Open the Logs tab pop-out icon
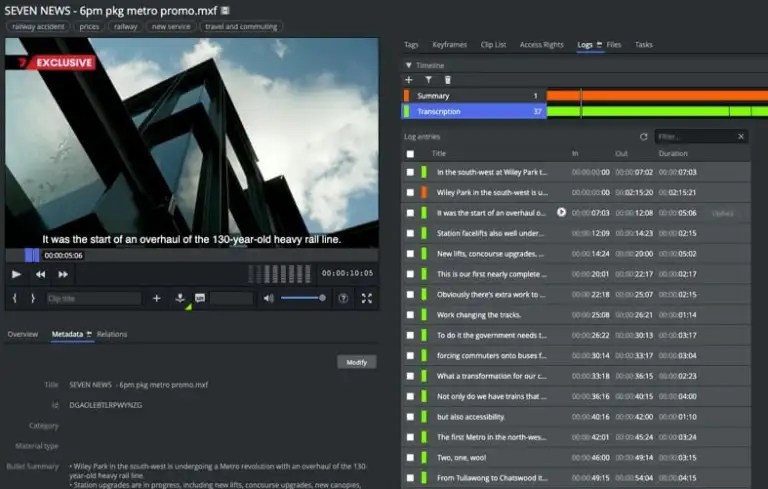Screen dimensions: 768x489 (x=599, y=45)
